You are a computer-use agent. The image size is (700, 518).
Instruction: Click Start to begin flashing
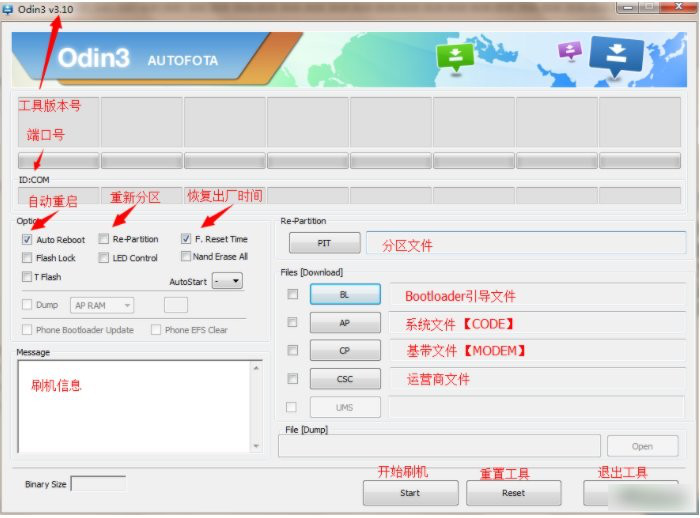coord(410,493)
